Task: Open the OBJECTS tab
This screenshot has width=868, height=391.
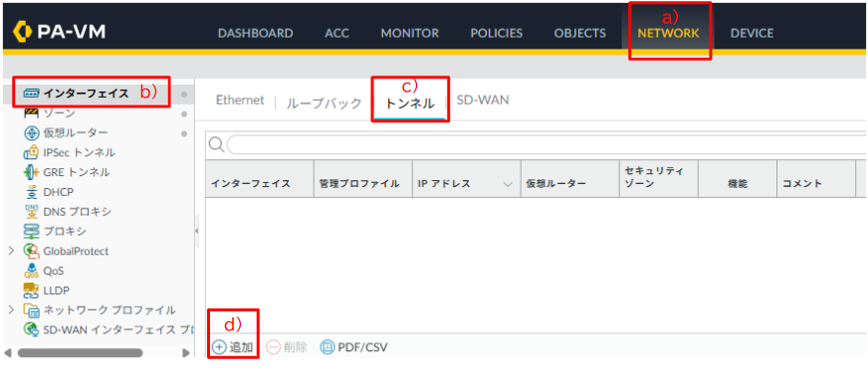Action: point(580,33)
